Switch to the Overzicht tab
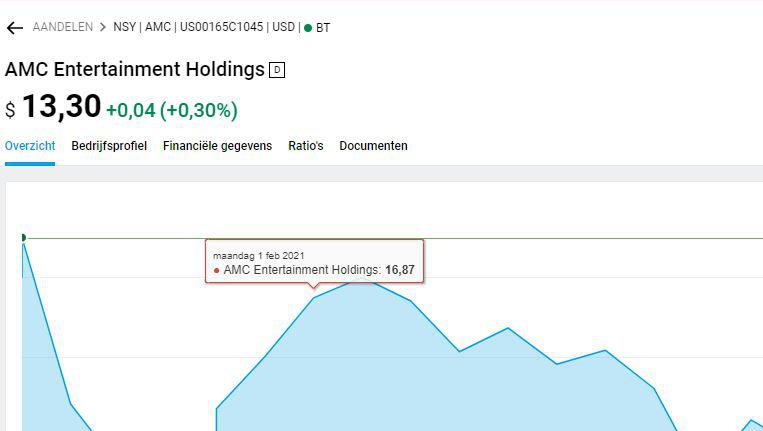The width and height of the screenshot is (763, 431). coord(30,146)
